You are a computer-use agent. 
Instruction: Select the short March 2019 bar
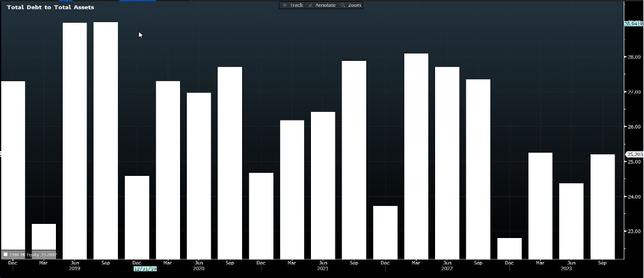pyautogui.click(x=44, y=241)
